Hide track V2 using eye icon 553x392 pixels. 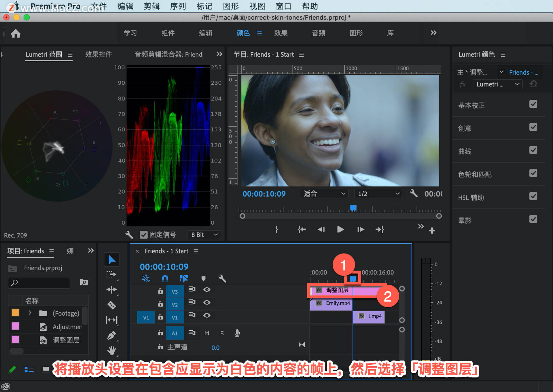point(207,302)
